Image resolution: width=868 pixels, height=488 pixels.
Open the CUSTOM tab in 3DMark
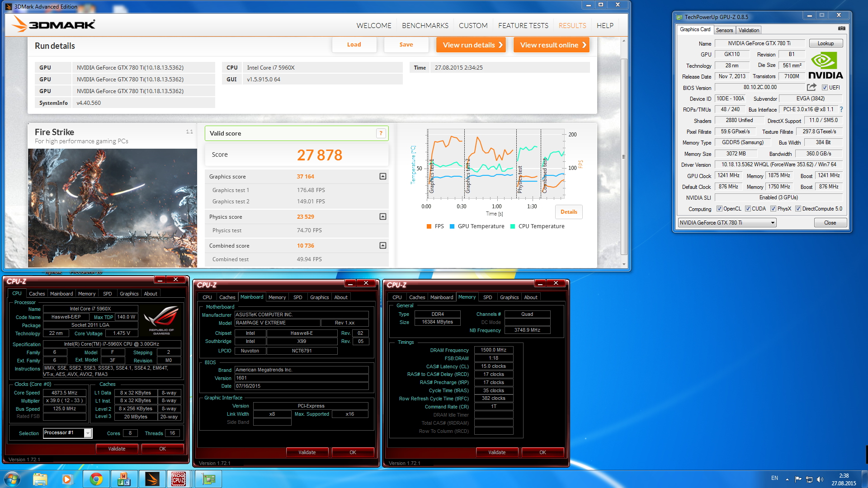tap(473, 26)
